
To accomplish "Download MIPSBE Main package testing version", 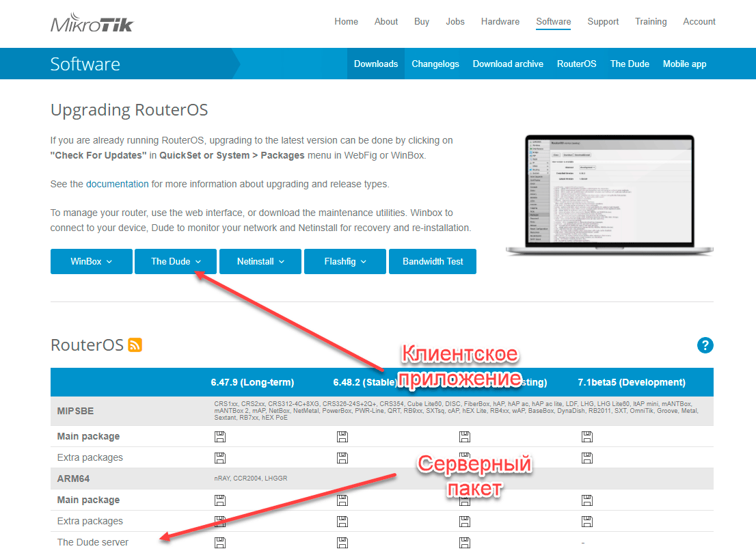I will tap(465, 437).
